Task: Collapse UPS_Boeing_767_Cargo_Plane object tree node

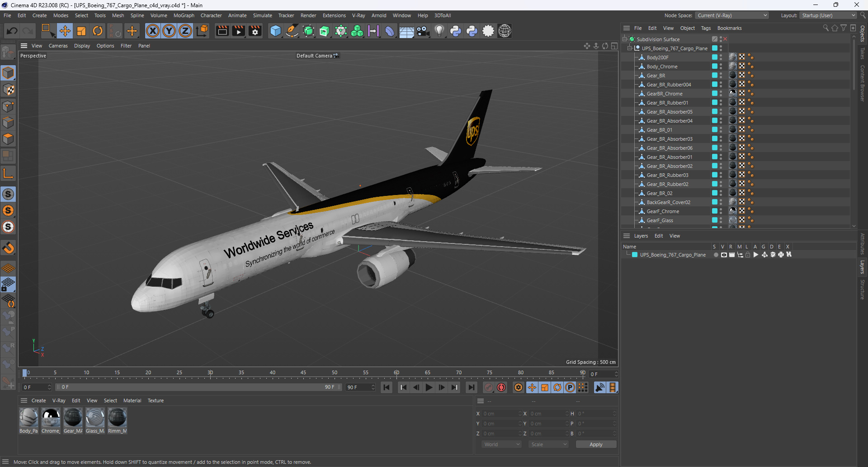Action: 629,48
